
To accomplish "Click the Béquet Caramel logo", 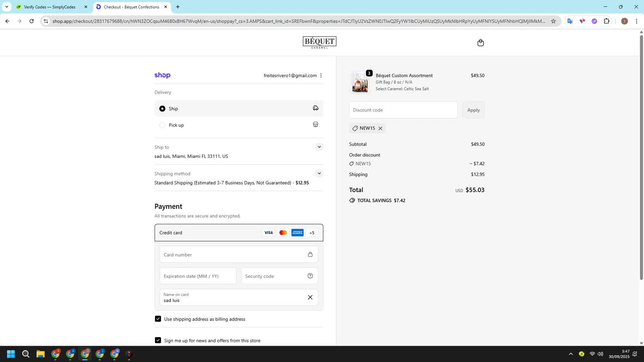I will [319, 42].
